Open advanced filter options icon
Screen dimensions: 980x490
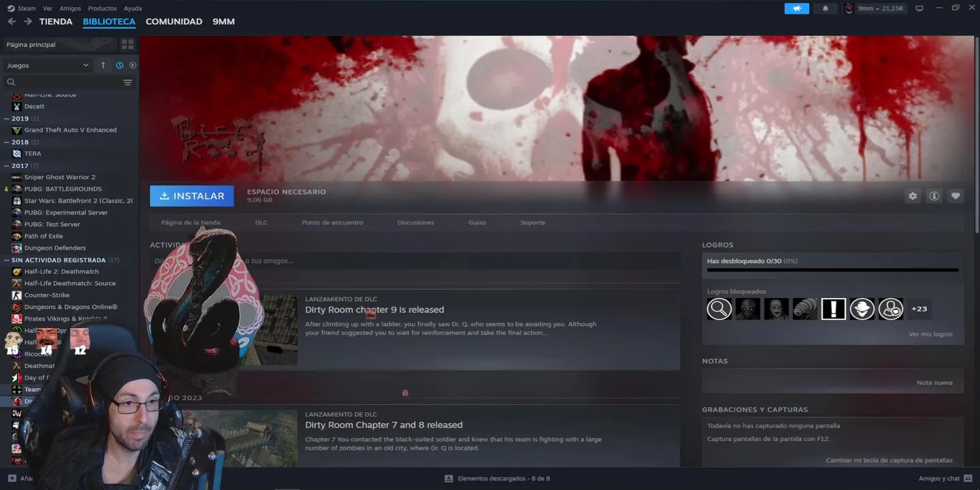click(x=127, y=82)
